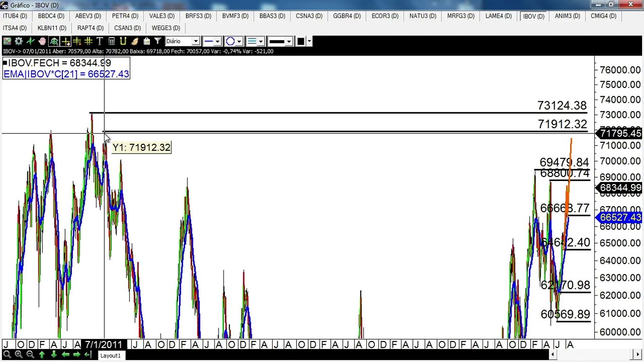Screen dimensions: 644x362
Task: Zoom out with minus magnifier icon
Action: 30,355
